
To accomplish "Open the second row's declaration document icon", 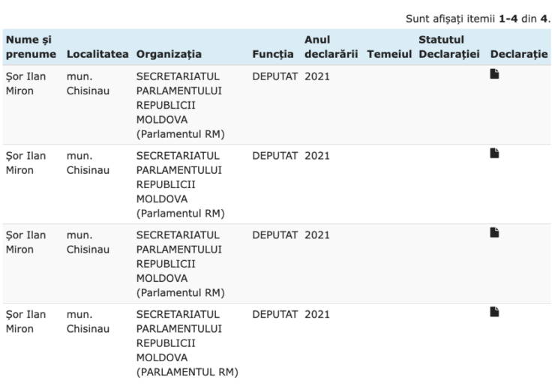I will [494, 153].
